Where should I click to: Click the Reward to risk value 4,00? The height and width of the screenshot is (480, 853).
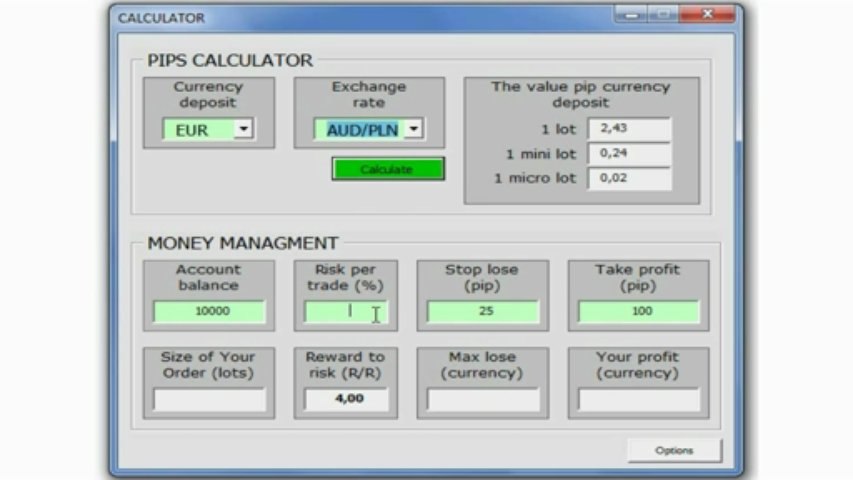point(346,399)
